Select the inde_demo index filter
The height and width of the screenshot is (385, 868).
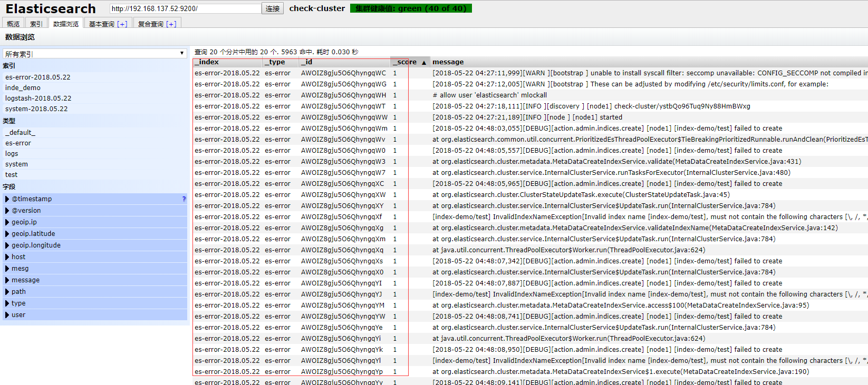click(23, 87)
